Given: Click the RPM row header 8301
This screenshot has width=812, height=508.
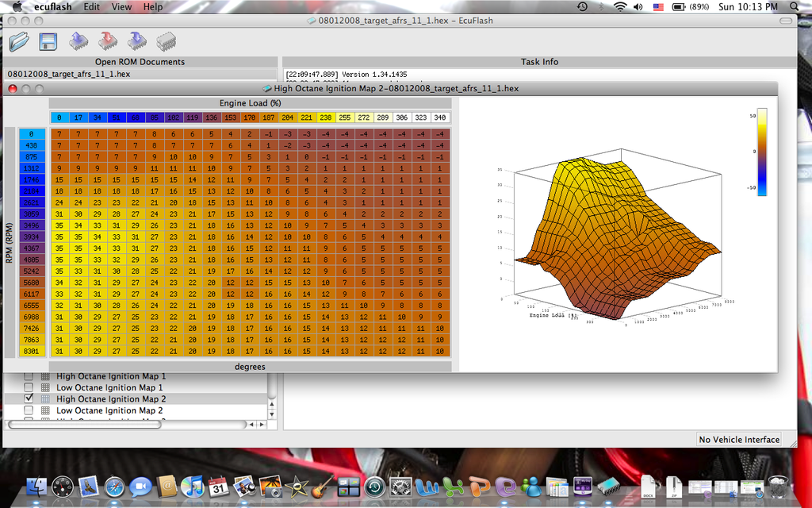Looking at the screenshot, I should [32, 351].
